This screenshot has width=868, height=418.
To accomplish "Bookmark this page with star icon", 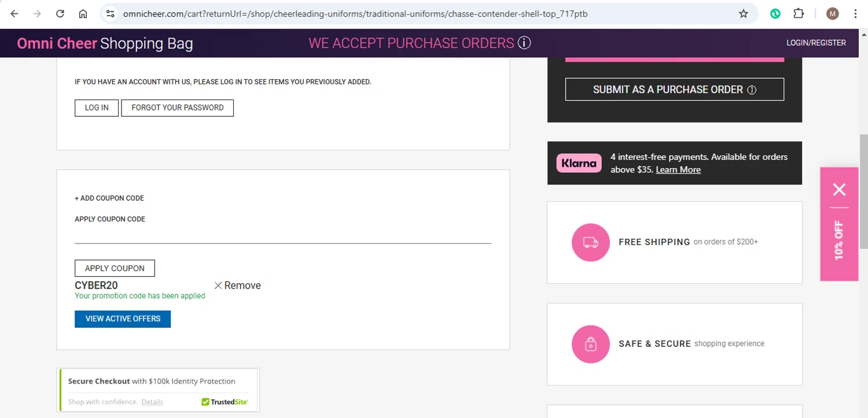I will click(x=744, y=14).
